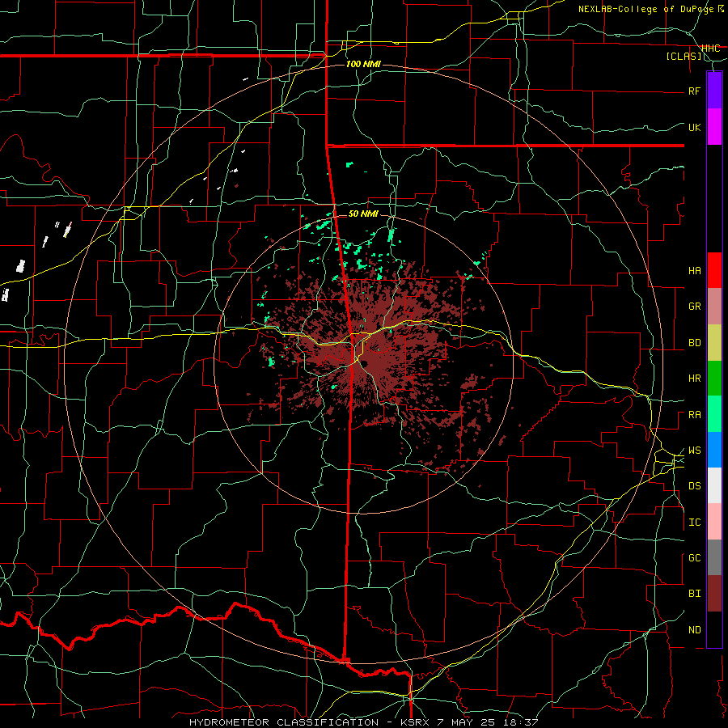The height and width of the screenshot is (728, 728).
Task: Click the UK legend label
Action: (x=694, y=127)
